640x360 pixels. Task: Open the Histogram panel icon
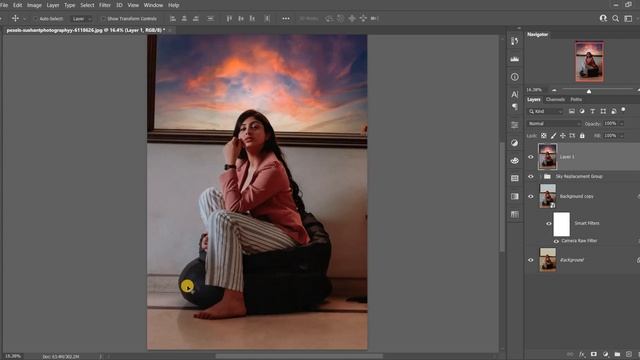click(515, 59)
